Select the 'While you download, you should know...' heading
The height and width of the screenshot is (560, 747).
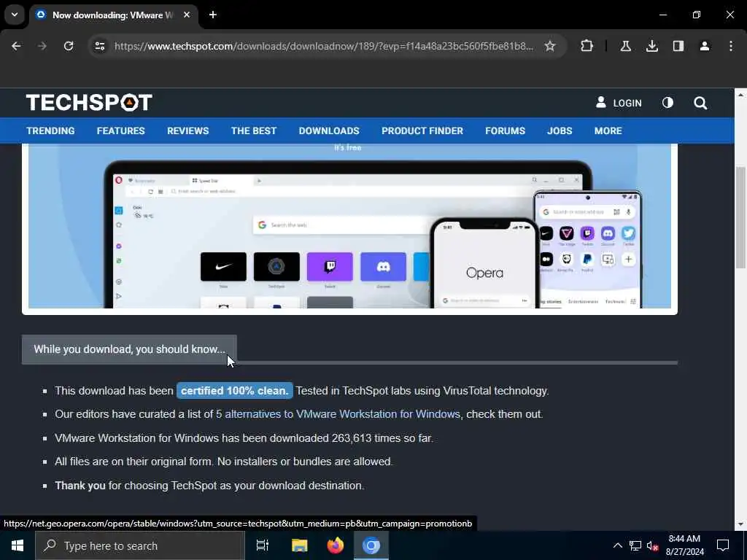[x=129, y=349]
